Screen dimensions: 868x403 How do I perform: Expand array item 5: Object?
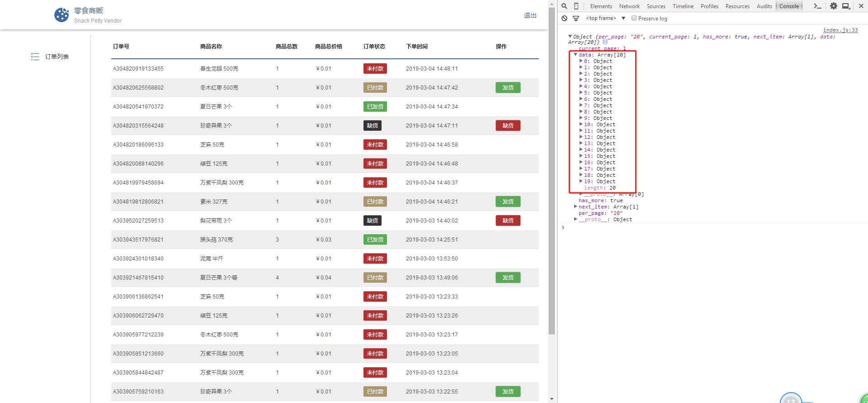[581, 93]
